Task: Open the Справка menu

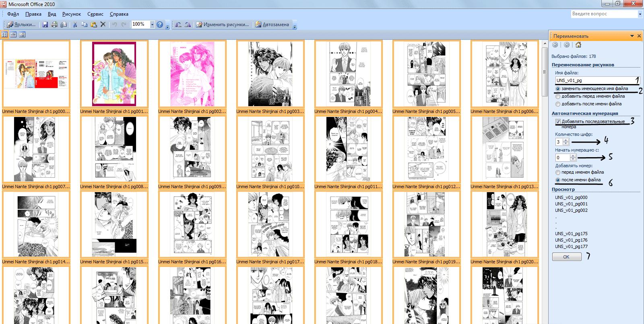Action: pos(119,14)
